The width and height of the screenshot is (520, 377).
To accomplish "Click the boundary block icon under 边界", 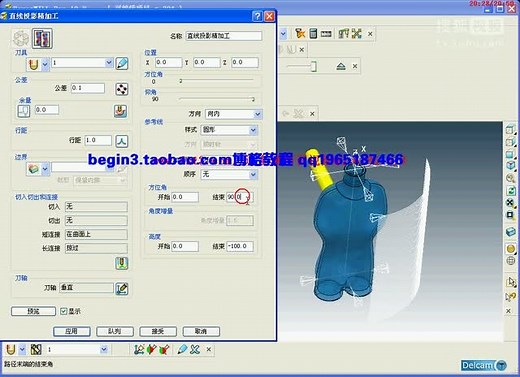I will 33,169.
